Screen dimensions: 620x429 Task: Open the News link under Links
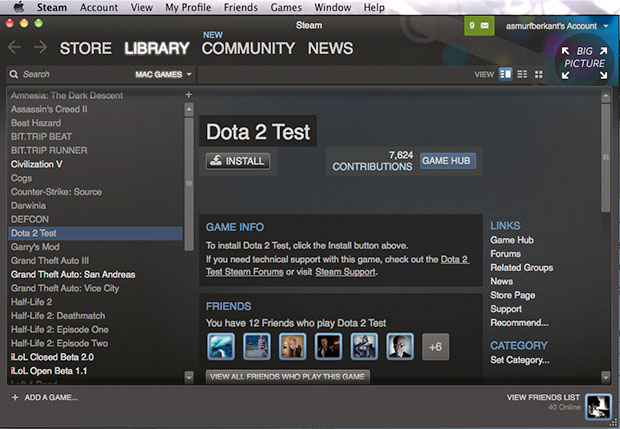click(x=501, y=281)
